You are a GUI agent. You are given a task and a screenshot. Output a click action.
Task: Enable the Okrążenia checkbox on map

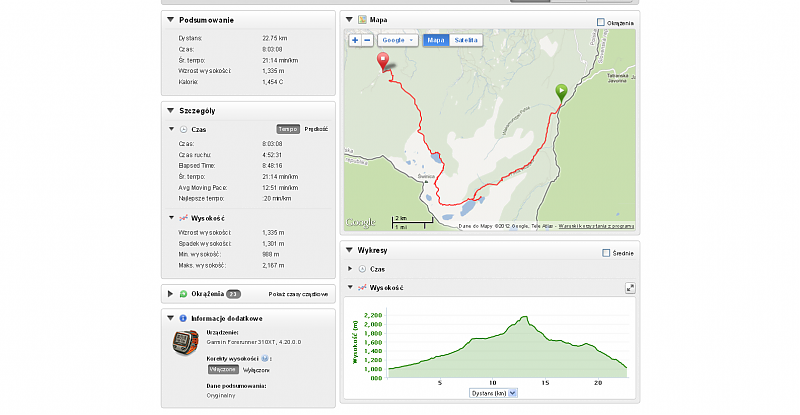point(601,22)
